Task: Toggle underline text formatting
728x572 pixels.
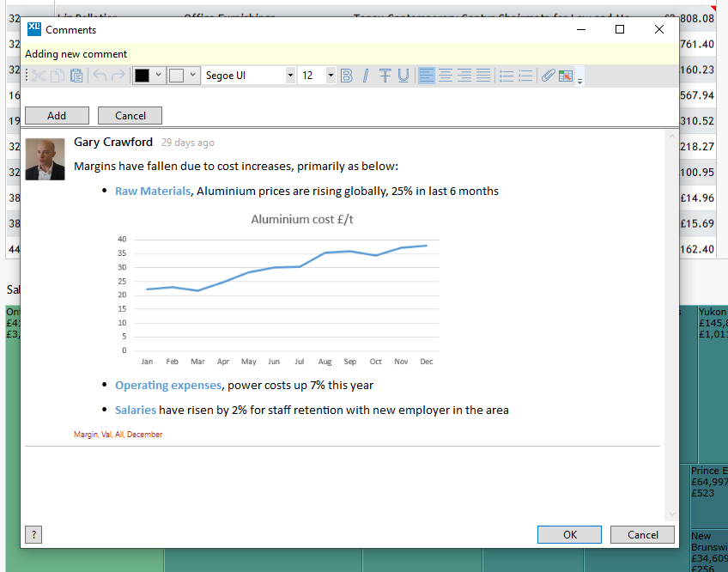Action: tap(403, 76)
